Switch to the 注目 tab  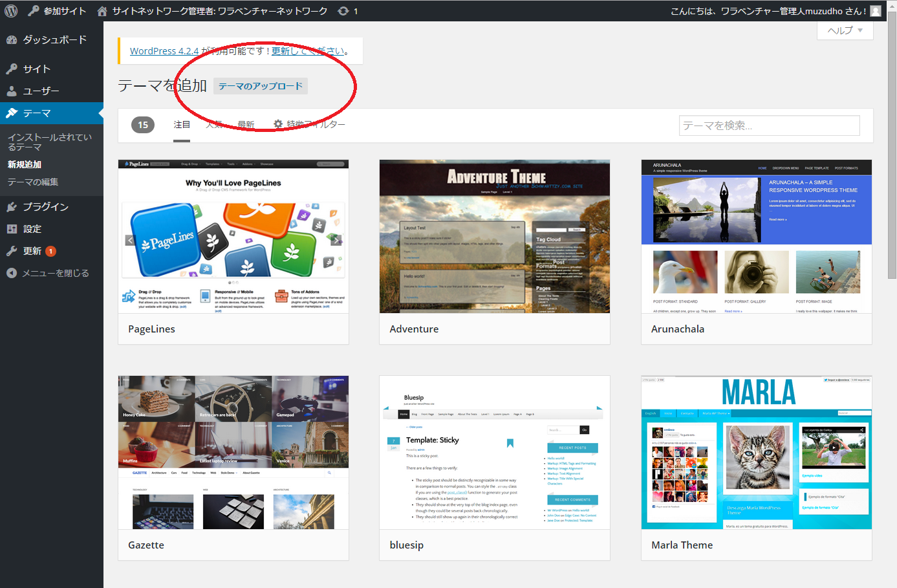pyautogui.click(x=182, y=124)
